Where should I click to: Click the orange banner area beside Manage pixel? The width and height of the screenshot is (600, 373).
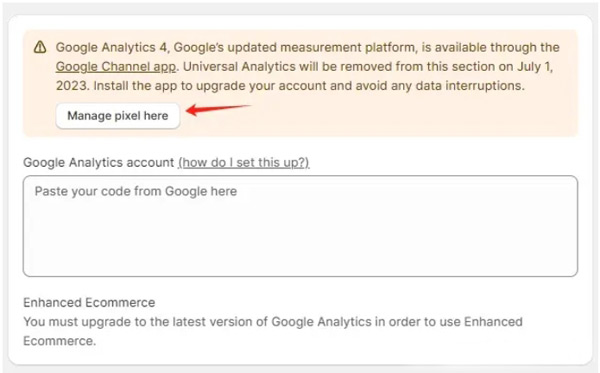pos(383,117)
